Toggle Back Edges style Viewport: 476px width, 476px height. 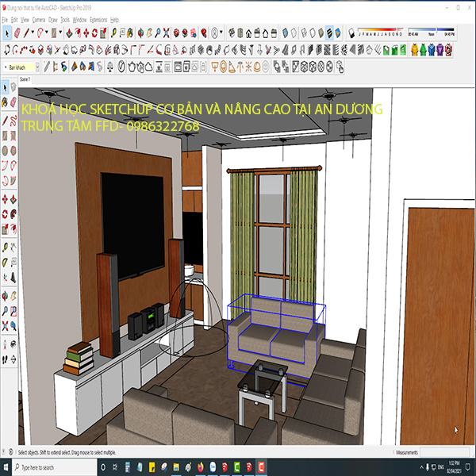point(294,33)
